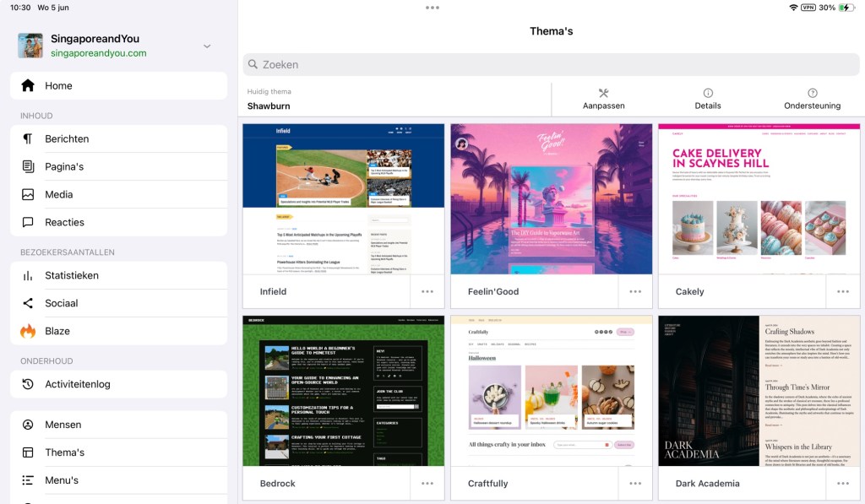Image resolution: width=865 pixels, height=504 pixels.
Task: Select Pagina's in the sidebar
Action: tap(64, 166)
